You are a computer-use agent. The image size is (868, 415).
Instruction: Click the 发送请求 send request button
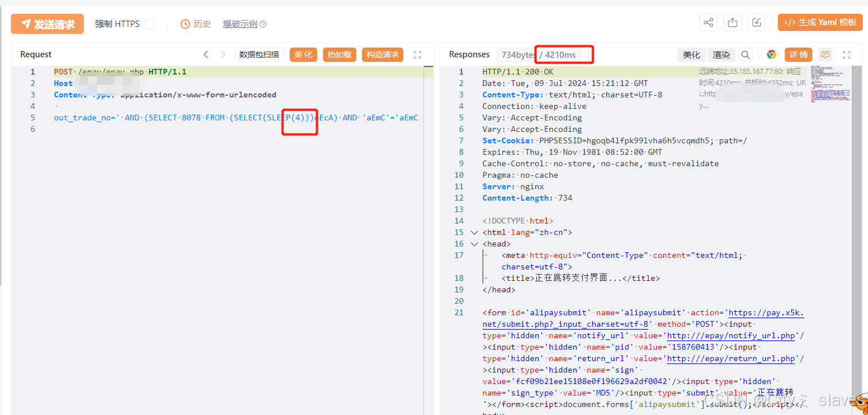[47, 24]
